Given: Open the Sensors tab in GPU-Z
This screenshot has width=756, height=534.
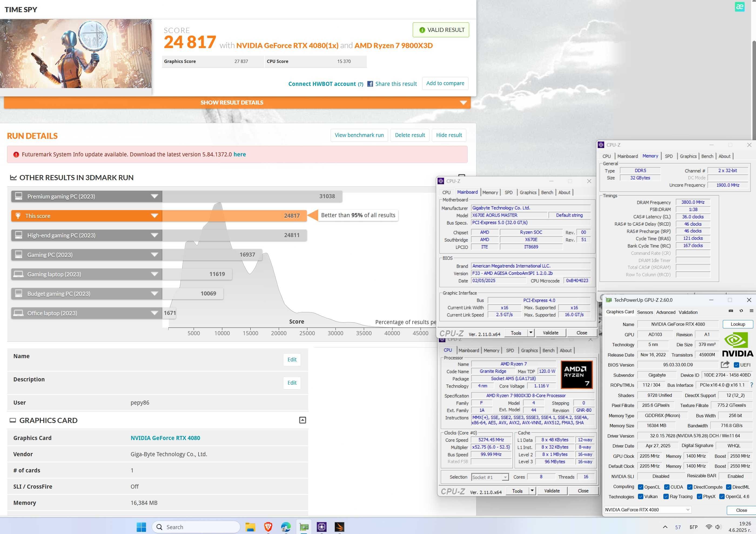Looking at the screenshot, I should coord(645,312).
